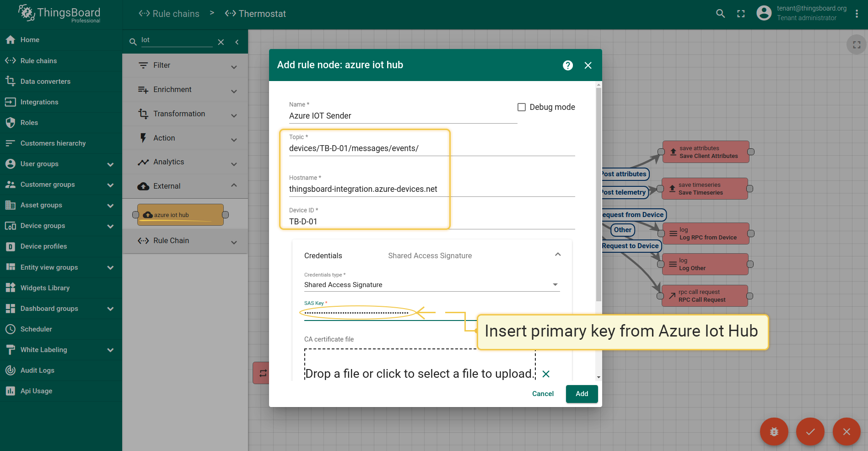Click the Save Client Attributes node
Image resolution: width=868 pixels, height=451 pixels.
pos(706,152)
